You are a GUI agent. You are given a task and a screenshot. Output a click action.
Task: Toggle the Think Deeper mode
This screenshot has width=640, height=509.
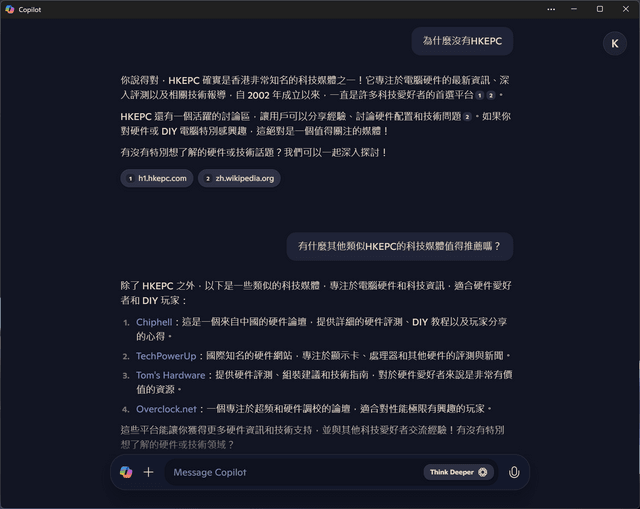point(458,472)
